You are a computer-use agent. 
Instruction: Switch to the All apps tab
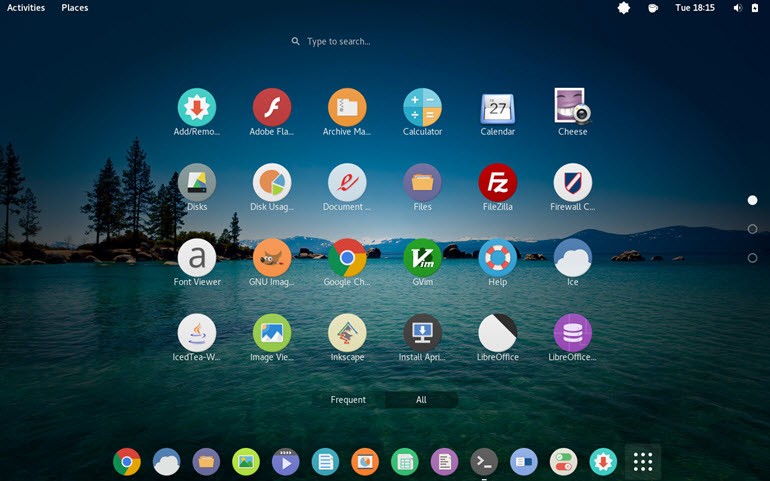(421, 400)
